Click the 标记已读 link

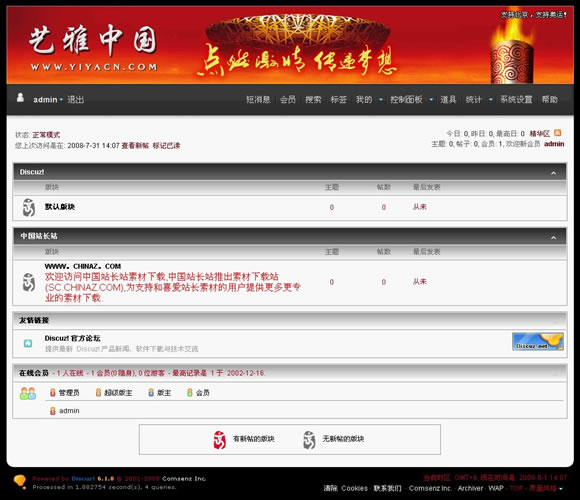[166, 145]
